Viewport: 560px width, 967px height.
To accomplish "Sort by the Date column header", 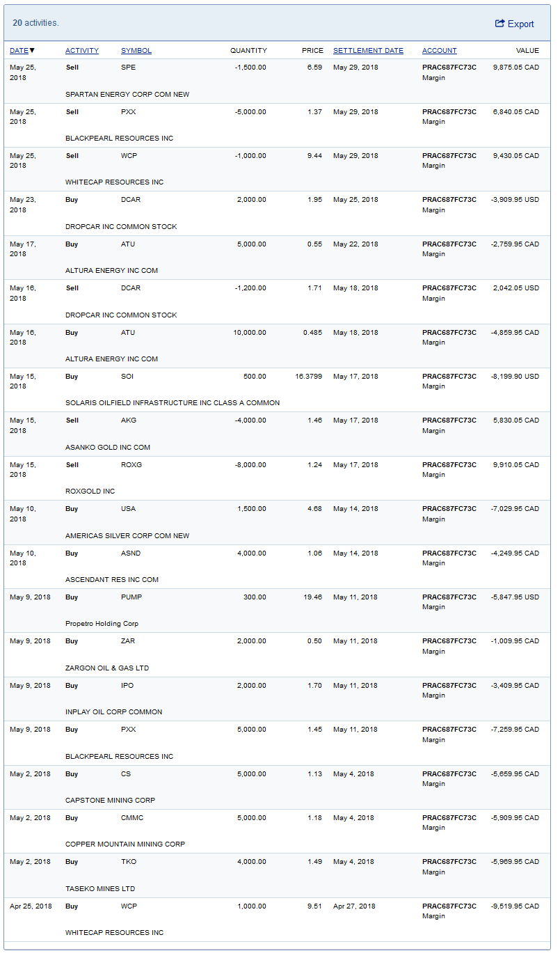I will (x=19, y=51).
